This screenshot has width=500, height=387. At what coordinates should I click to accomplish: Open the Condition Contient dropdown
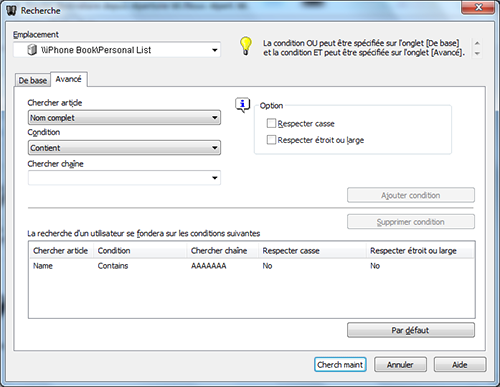point(124,148)
